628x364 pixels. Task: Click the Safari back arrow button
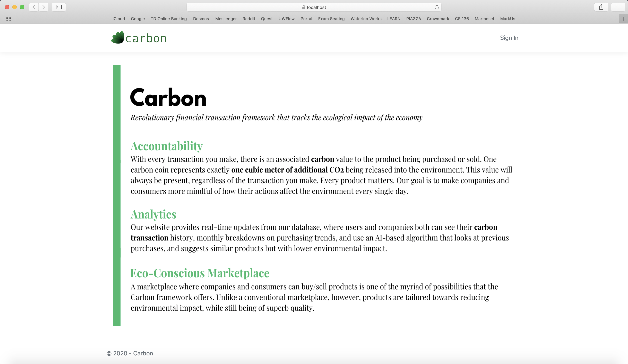pyautogui.click(x=34, y=7)
